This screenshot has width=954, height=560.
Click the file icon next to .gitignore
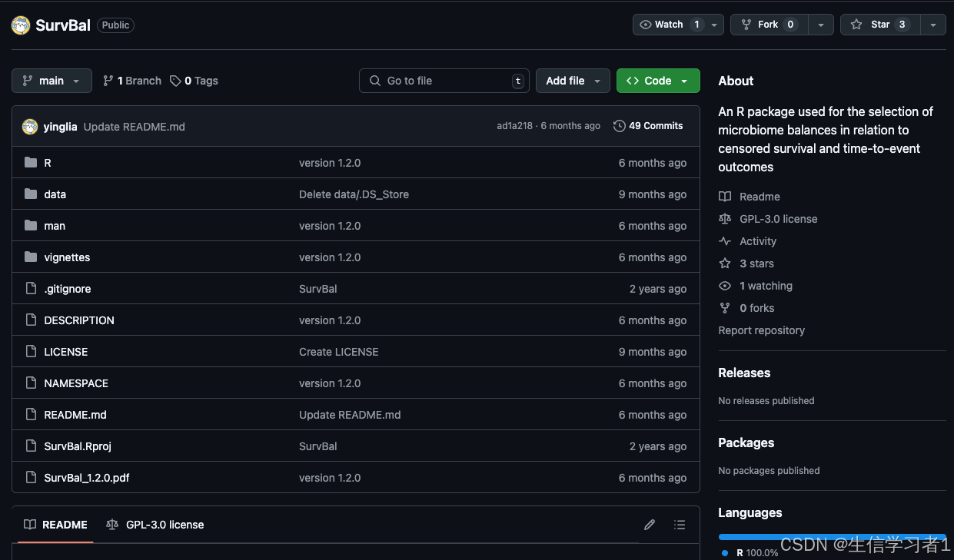31,289
